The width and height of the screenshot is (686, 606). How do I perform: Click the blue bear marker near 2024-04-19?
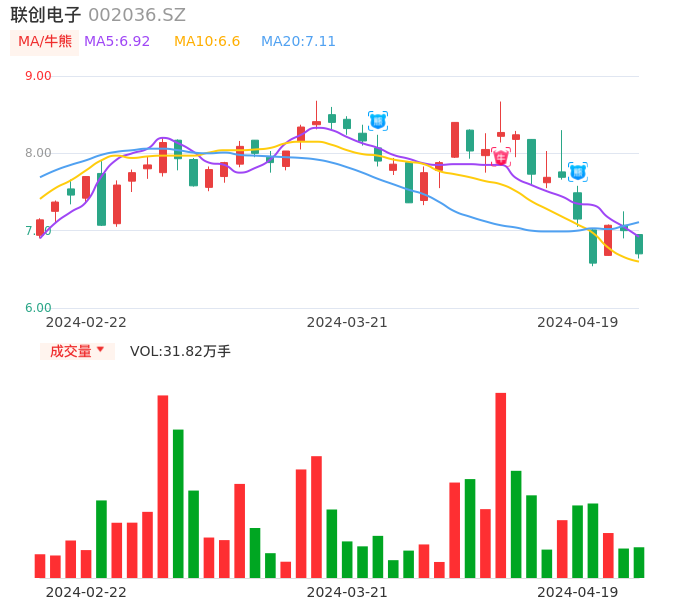[577, 172]
